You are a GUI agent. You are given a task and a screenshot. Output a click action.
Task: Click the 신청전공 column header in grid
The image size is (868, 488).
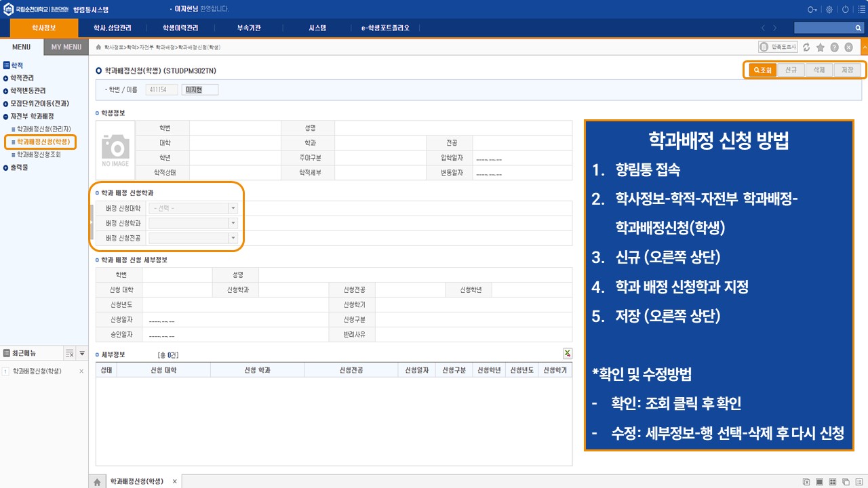point(351,370)
